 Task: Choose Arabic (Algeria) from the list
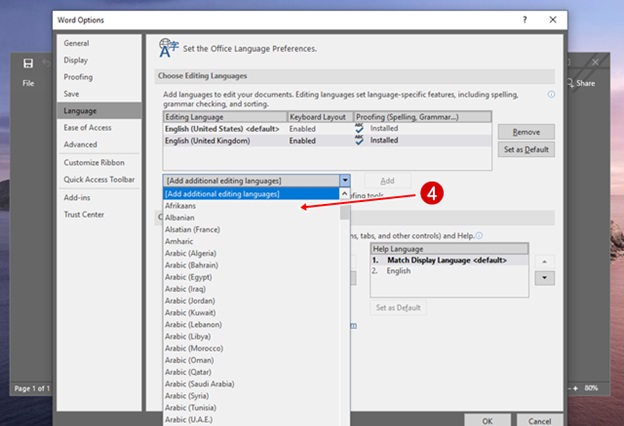coord(251,253)
